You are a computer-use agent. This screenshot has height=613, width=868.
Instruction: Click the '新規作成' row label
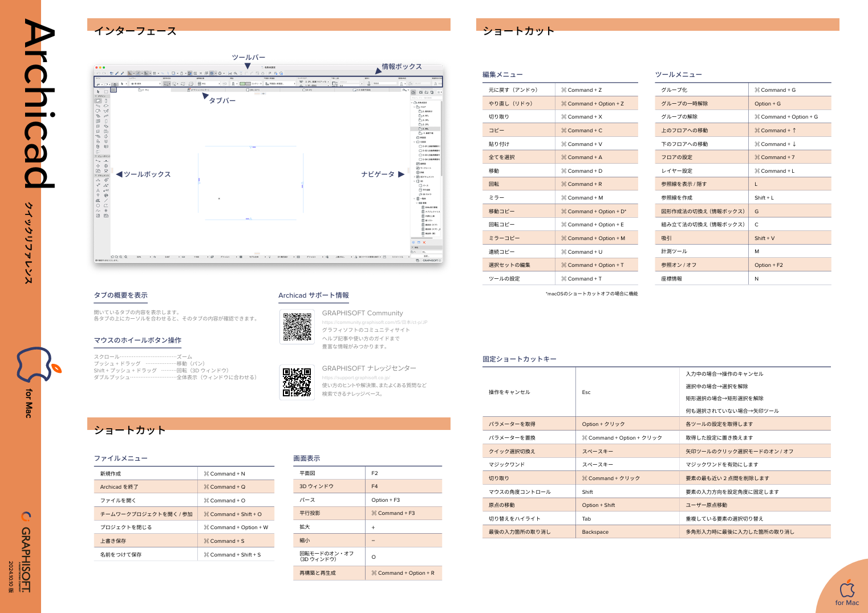tap(111, 474)
